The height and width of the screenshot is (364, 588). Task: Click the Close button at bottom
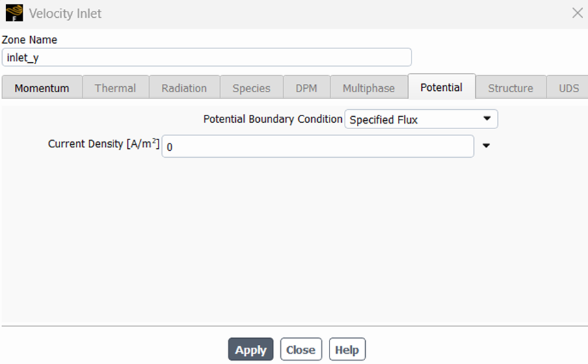(301, 350)
